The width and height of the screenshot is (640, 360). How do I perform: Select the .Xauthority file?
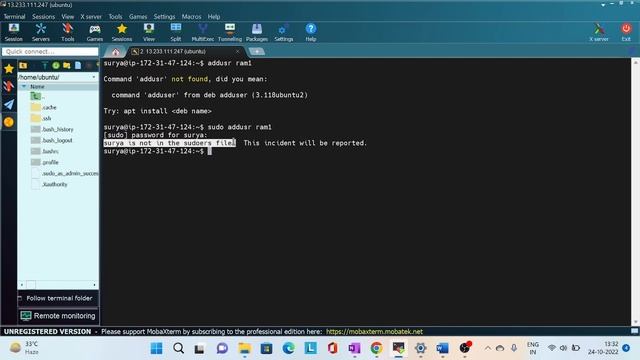click(x=49, y=184)
